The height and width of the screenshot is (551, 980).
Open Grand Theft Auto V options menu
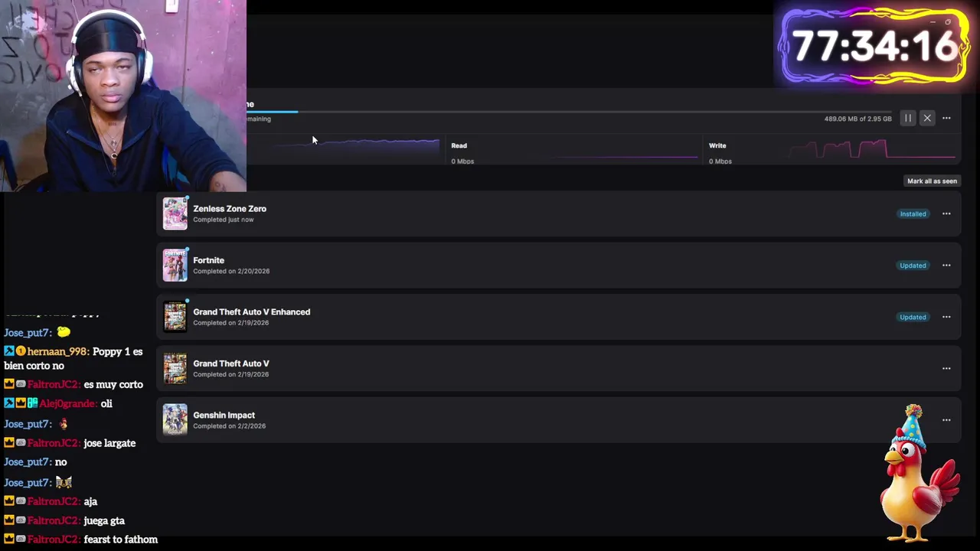[946, 369]
